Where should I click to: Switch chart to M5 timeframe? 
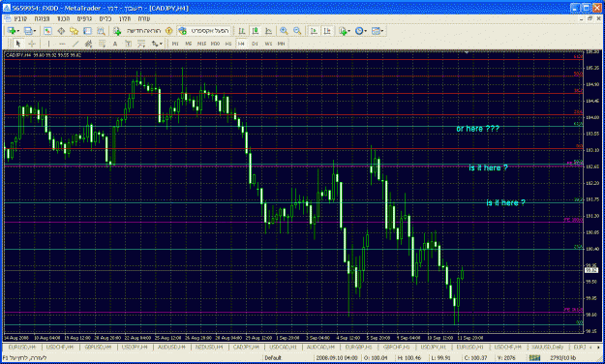(x=189, y=44)
